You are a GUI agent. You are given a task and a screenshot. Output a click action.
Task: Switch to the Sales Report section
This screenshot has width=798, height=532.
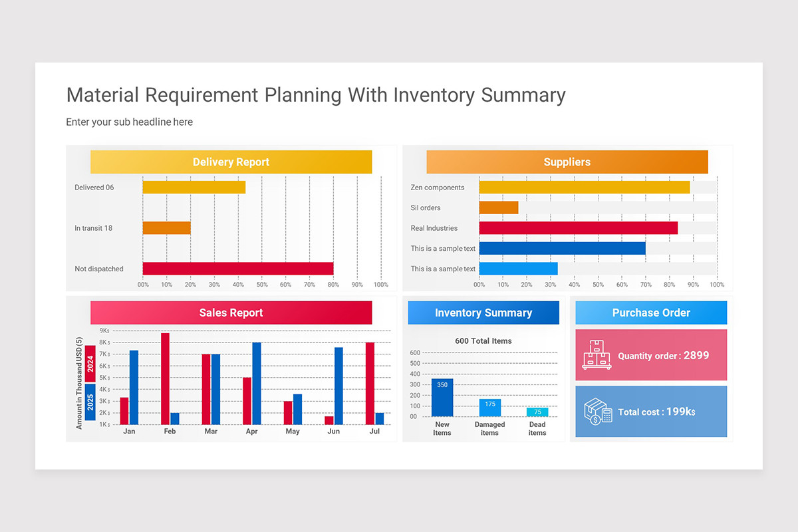(x=231, y=313)
